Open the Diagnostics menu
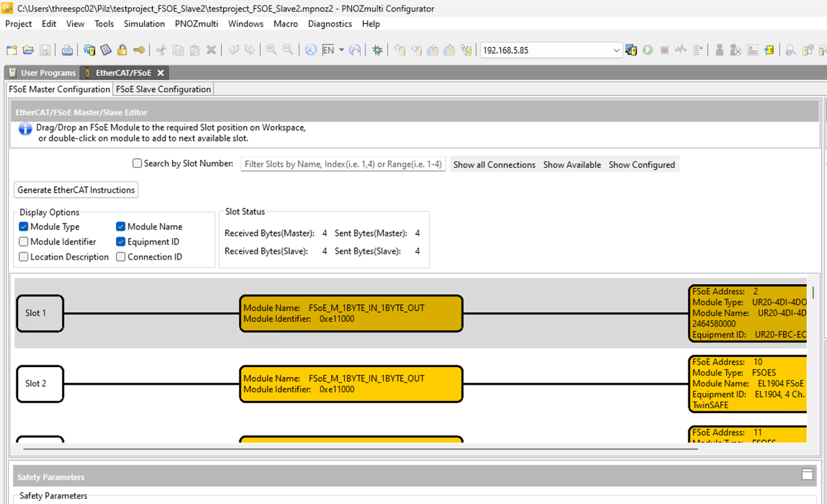Screen dimensions: 827x504 (330, 24)
